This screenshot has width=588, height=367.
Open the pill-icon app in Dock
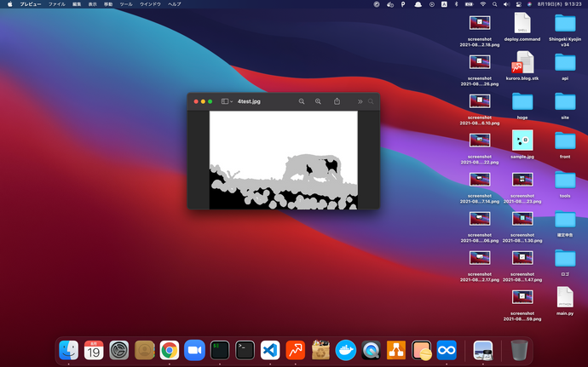(422, 350)
